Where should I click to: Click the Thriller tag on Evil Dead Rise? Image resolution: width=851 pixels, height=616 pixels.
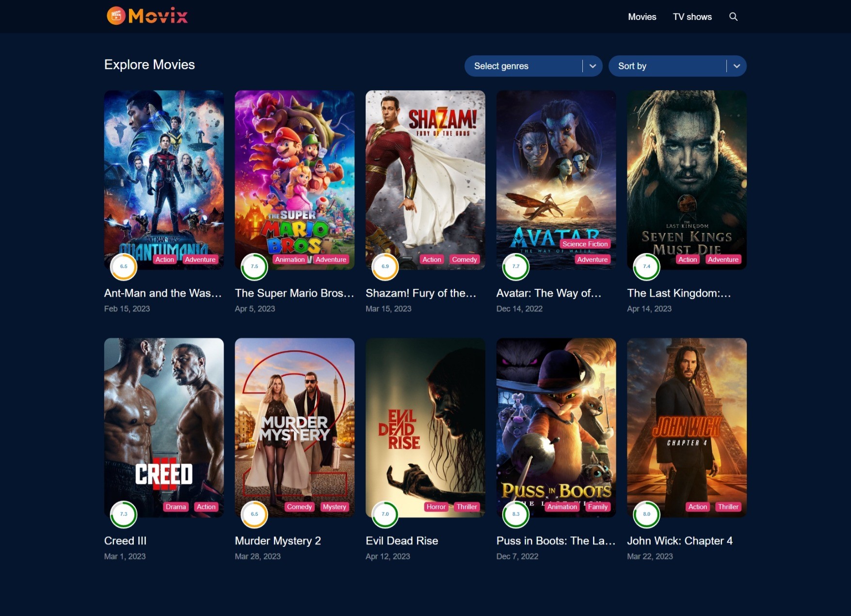(467, 507)
